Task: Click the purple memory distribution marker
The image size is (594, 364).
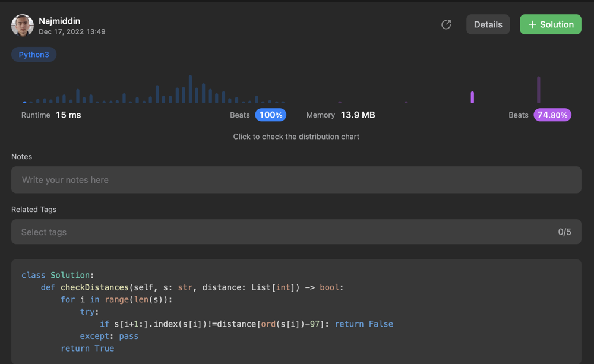Action: point(472,96)
